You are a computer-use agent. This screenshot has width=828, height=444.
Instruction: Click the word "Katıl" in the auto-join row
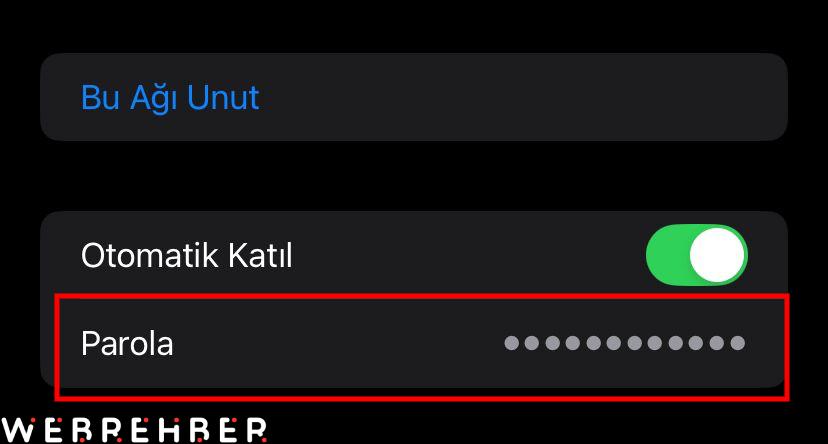[260, 256]
